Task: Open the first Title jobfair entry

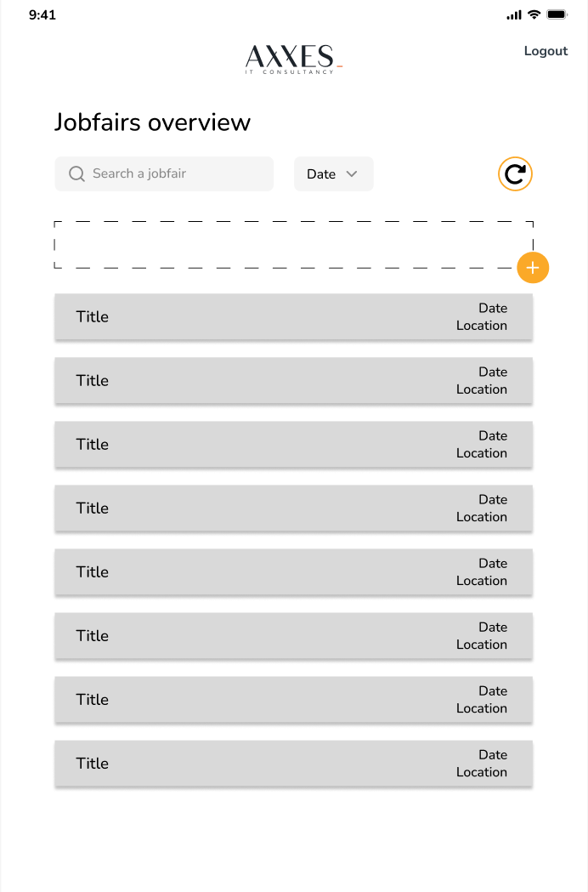Action: click(x=293, y=316)
